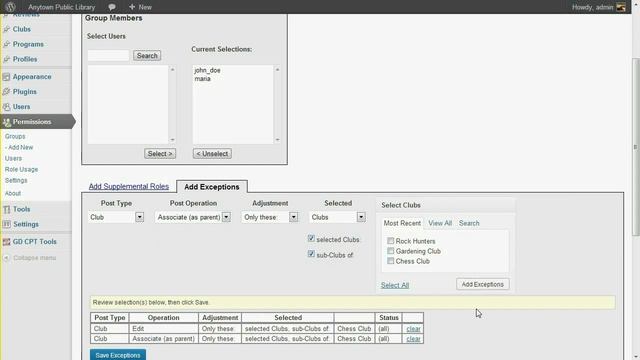Click the WordPress logo icon

11,7
